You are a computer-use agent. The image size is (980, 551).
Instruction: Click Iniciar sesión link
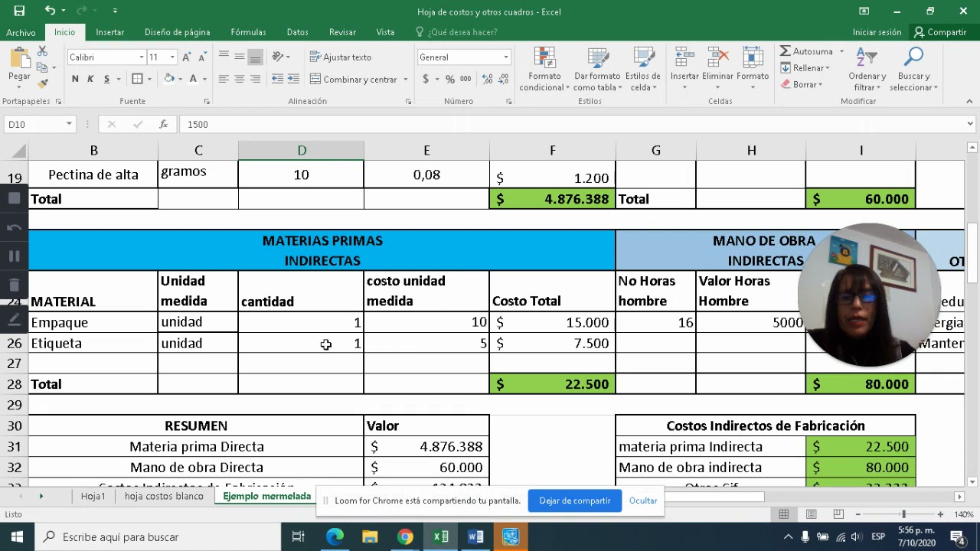[x=877, y=32]
